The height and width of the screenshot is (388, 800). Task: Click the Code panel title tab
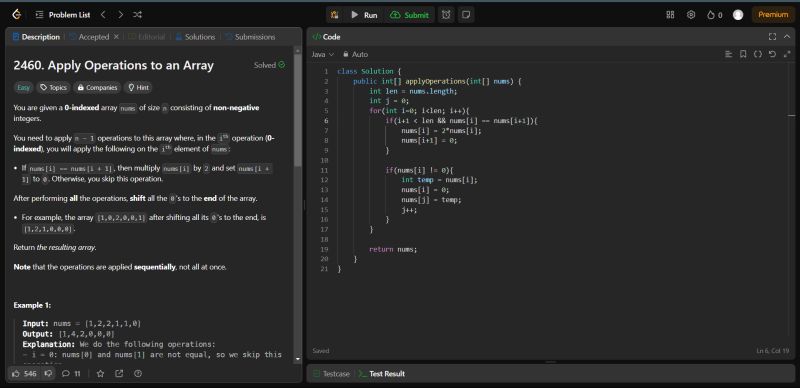326,37
